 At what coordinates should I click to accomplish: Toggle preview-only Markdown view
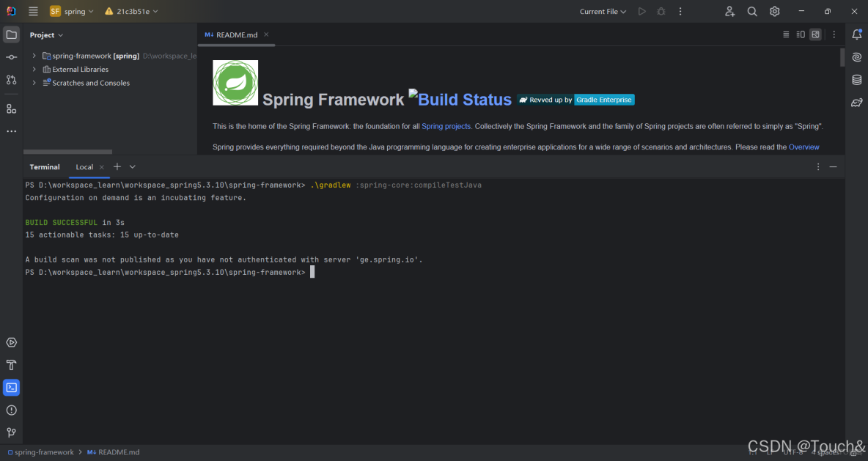click(815, 34)
